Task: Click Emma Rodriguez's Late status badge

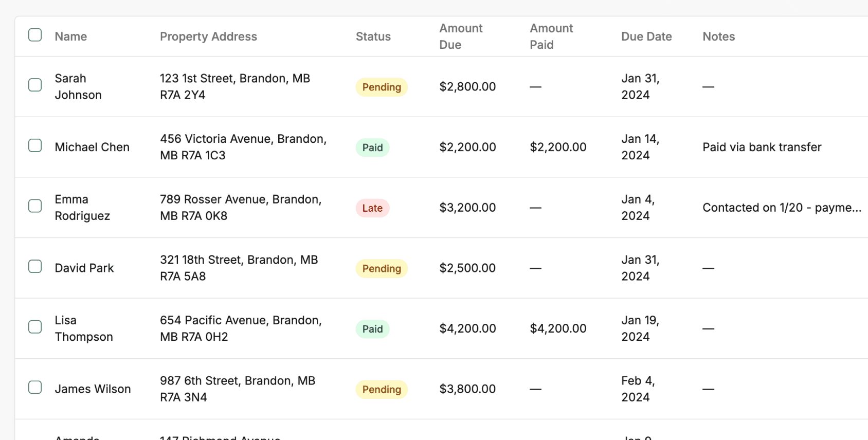Action: click(372, 208)
